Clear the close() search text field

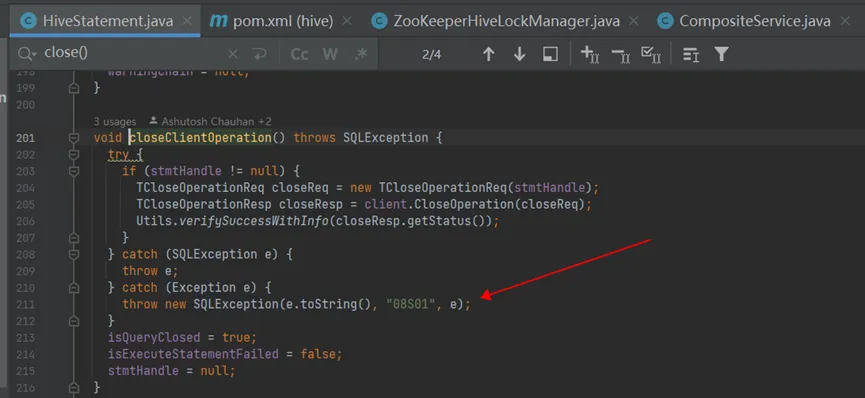(233, 54)
